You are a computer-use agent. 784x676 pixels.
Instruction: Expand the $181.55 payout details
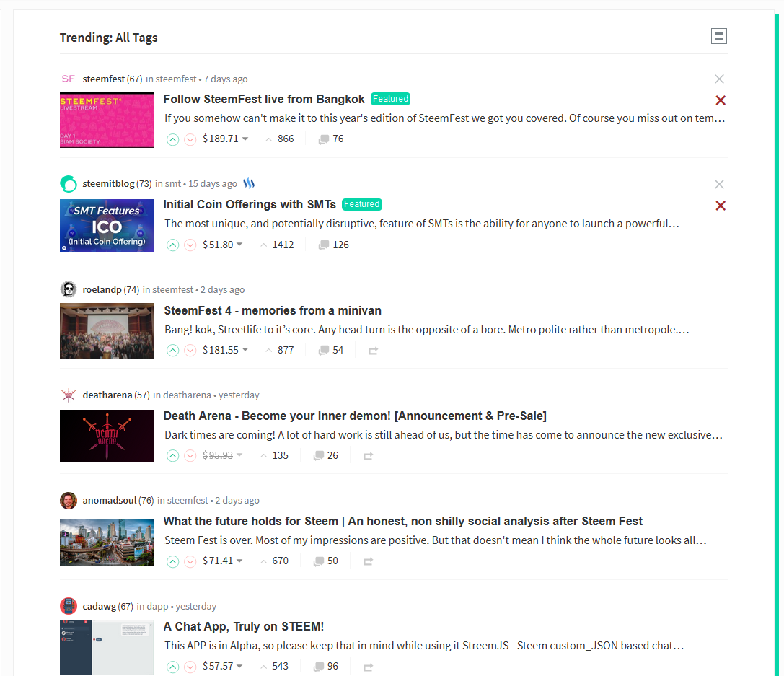pyautogui.click(x=225, y=350)
